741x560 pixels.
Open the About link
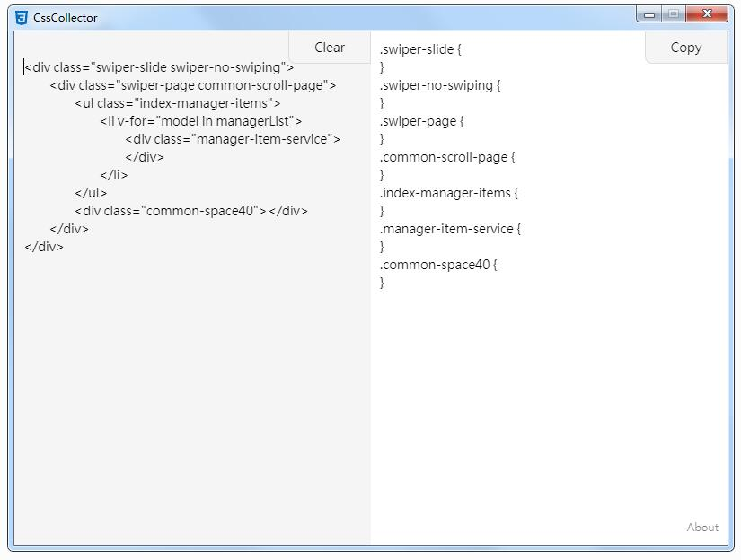[x=702, y=528]
